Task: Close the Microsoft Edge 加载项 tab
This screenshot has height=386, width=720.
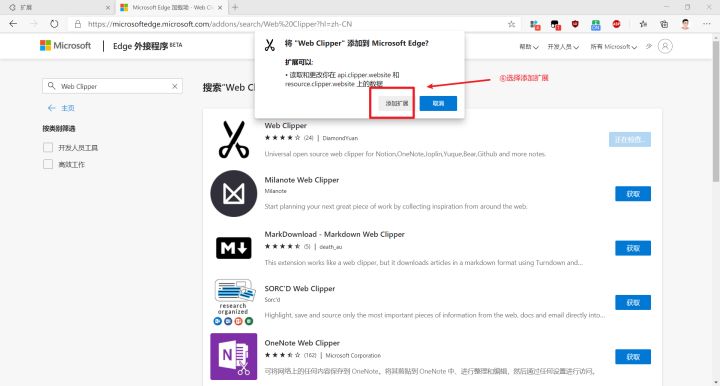Action: [220, 8]
